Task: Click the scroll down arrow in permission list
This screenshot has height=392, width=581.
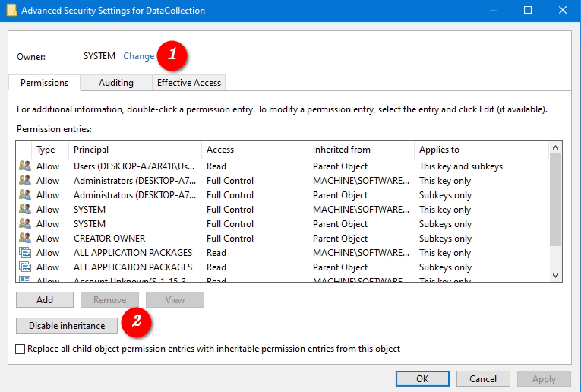Action: point(555,275)
